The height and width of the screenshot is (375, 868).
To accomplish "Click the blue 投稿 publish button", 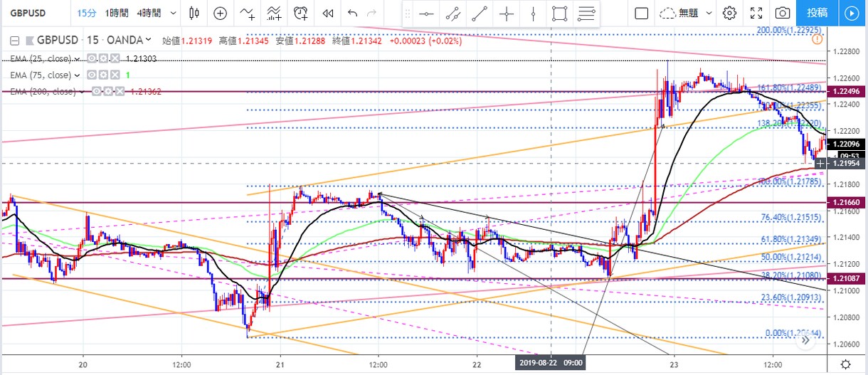I will pyautogui.click(x=817, y=13).
